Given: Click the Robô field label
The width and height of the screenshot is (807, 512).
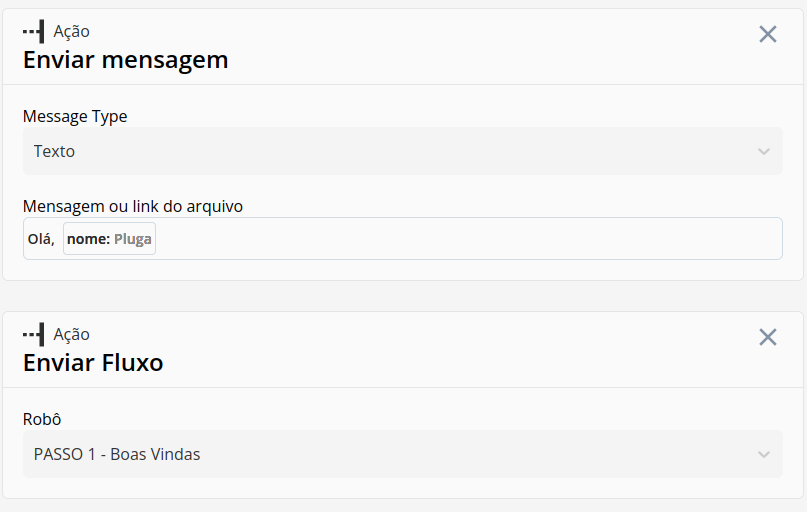Looking at the screenshot, I should [42, 419].
